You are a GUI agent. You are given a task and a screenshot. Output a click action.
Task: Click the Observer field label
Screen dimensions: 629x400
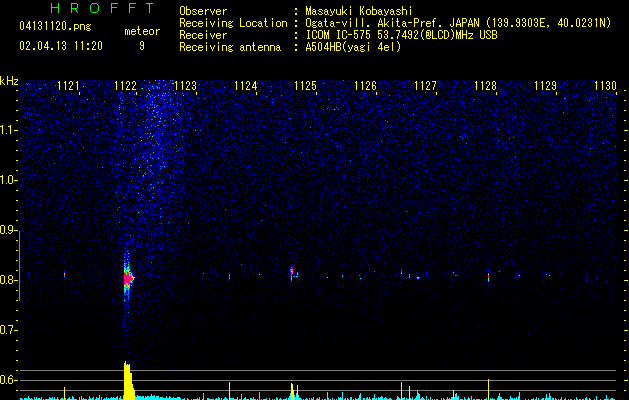pos(203,11)
